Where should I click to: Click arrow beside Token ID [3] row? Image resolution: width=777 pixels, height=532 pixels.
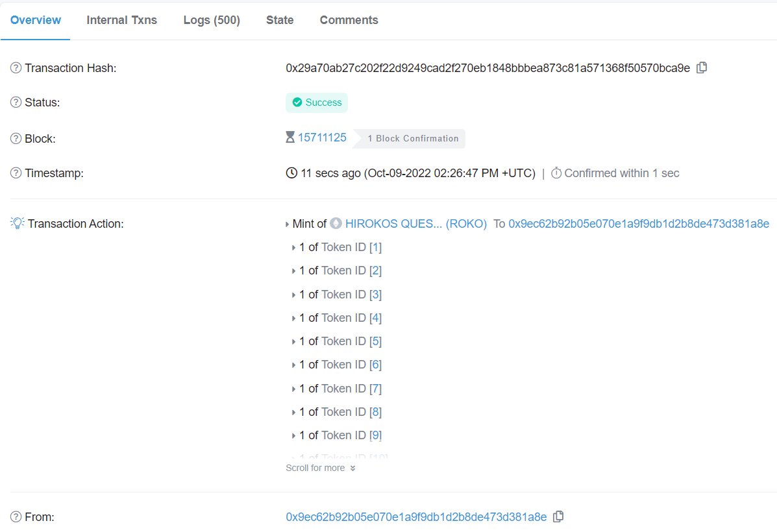(294, 295)
